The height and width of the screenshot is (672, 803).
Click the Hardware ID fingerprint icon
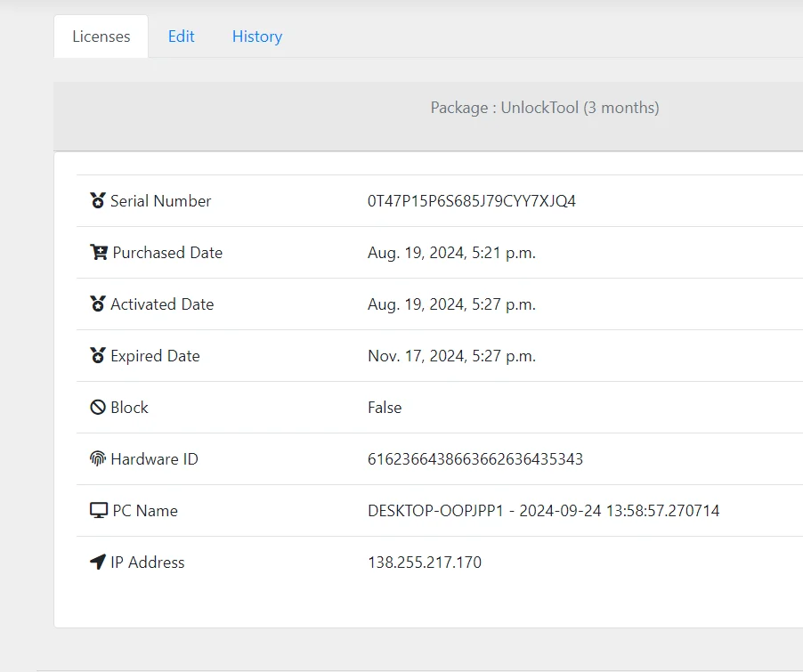pos(98,459)
